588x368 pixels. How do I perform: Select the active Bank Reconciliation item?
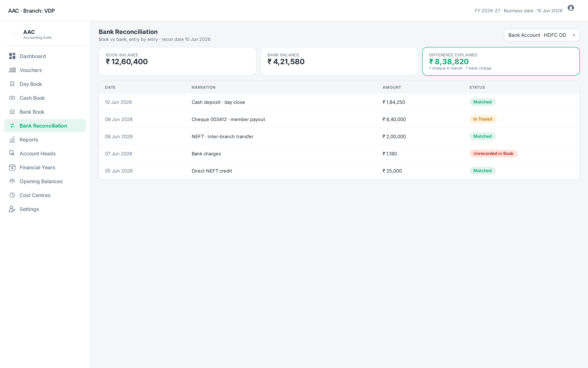pyautogui.click(x=45, y=126)
